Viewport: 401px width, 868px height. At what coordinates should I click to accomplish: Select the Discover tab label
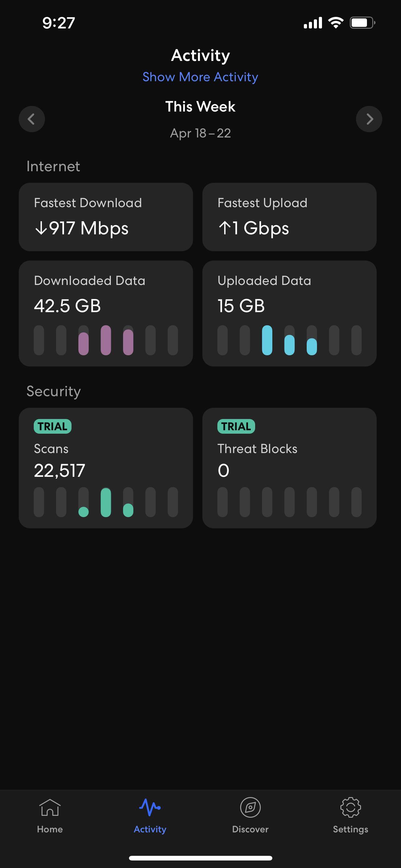[250, 829]
